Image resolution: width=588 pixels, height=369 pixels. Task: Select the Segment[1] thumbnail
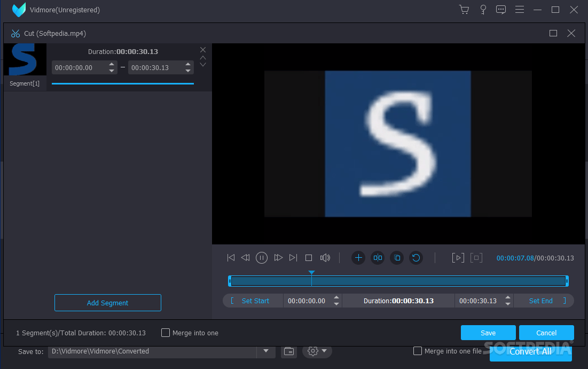[25, 59]
